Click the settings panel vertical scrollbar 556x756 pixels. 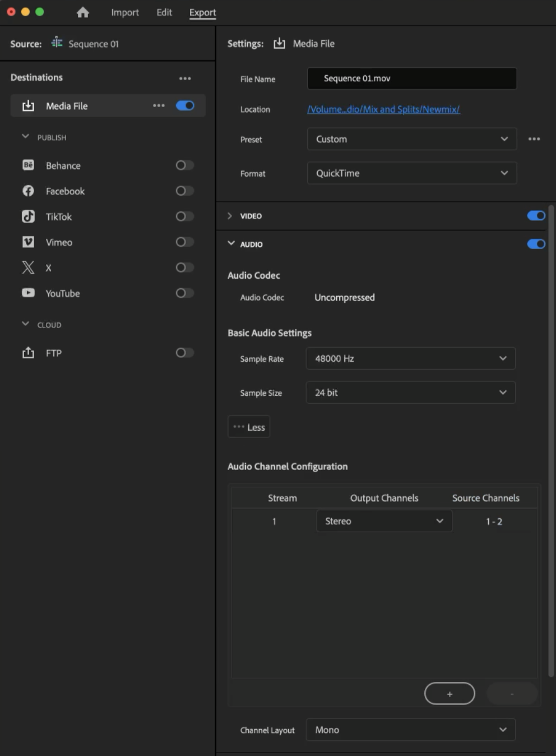(551, 441)
